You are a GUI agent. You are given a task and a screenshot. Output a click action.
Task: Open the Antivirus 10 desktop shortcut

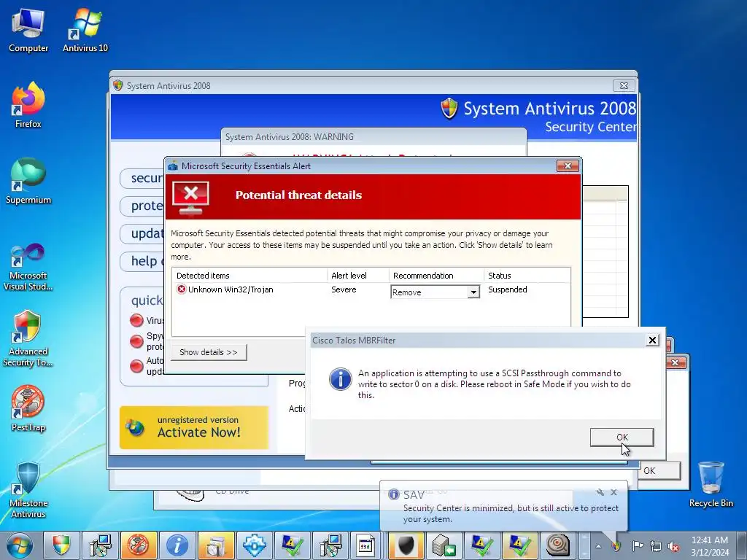click(85, 31)
